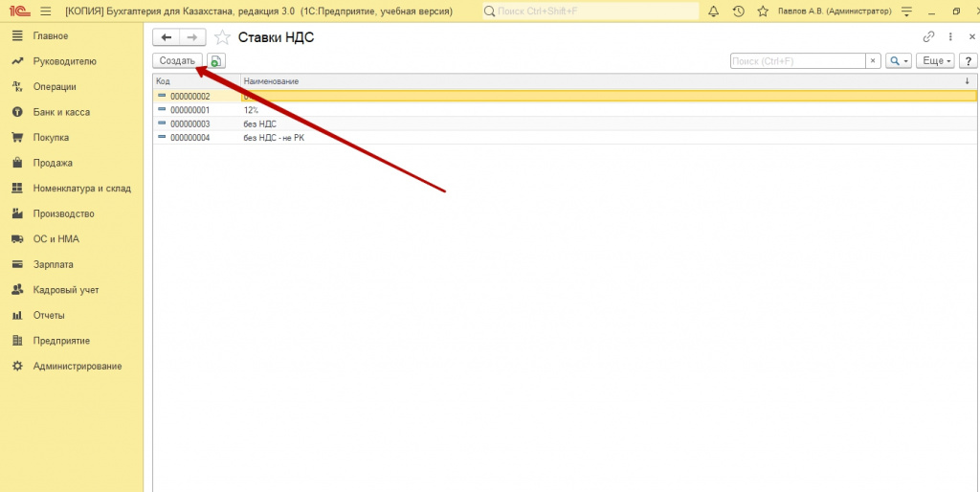The width and height of the screenshot is (980, 492).
Task: Select the без НДС entry
Action: pos(260,123)
